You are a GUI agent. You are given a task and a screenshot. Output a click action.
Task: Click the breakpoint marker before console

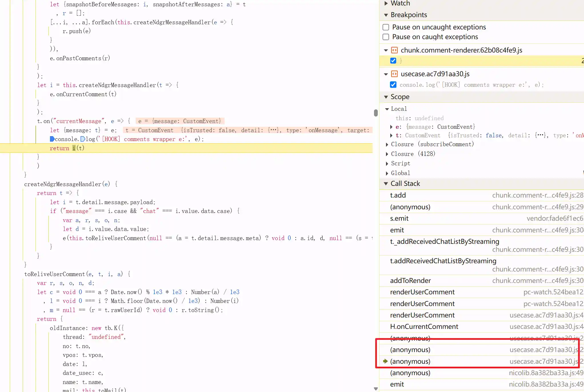[x=52, y=139]
